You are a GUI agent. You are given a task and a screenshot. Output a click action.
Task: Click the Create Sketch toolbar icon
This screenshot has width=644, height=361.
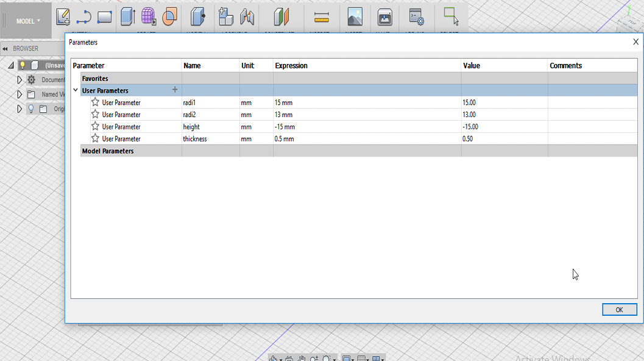(x=63, y=17)
